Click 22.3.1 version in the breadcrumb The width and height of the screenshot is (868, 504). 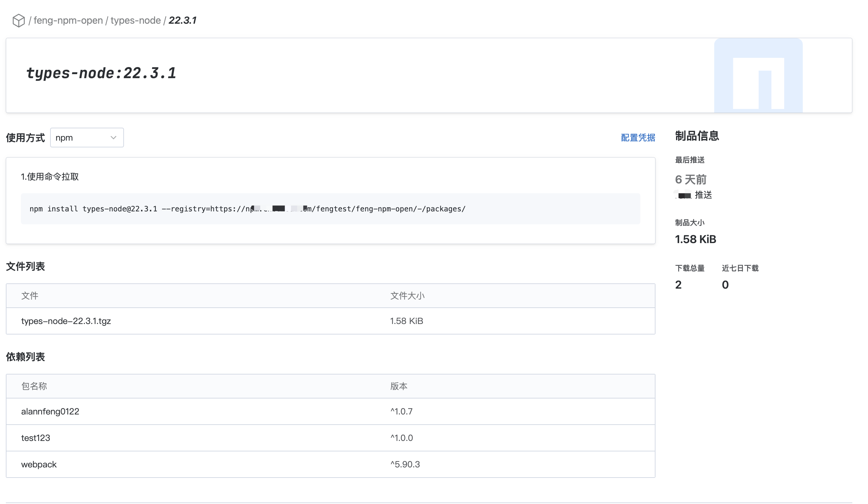pyautogui.click(x=182, y=21)
